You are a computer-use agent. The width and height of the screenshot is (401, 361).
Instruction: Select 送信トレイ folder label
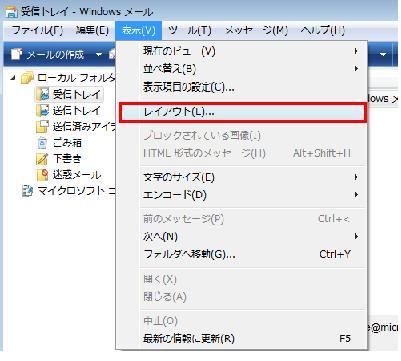pyautogui.click(x=76, y=110)
